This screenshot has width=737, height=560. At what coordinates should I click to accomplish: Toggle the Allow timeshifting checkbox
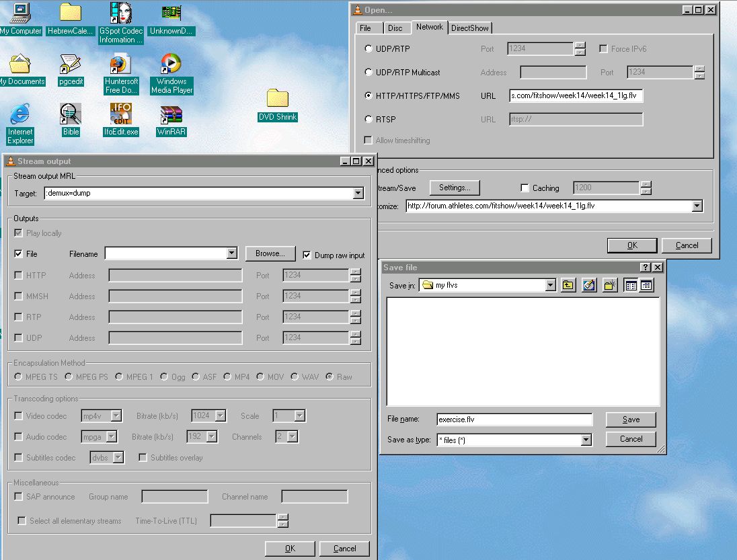coord(368,140)
